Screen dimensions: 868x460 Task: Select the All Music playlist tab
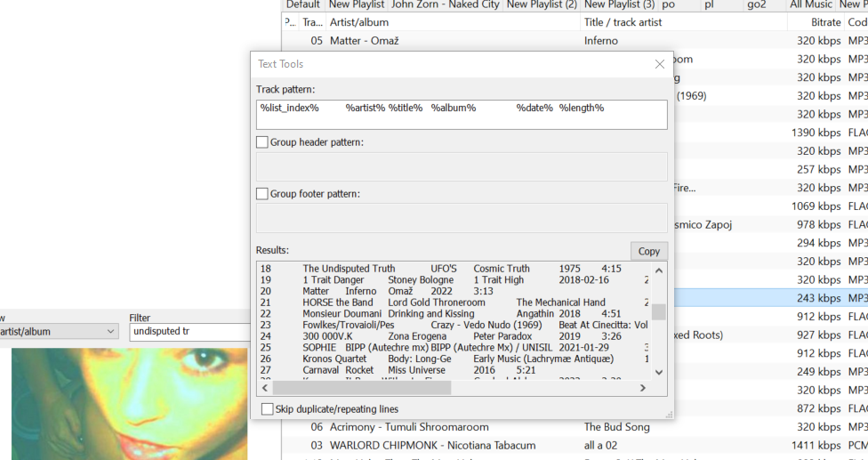pos(811,4)
